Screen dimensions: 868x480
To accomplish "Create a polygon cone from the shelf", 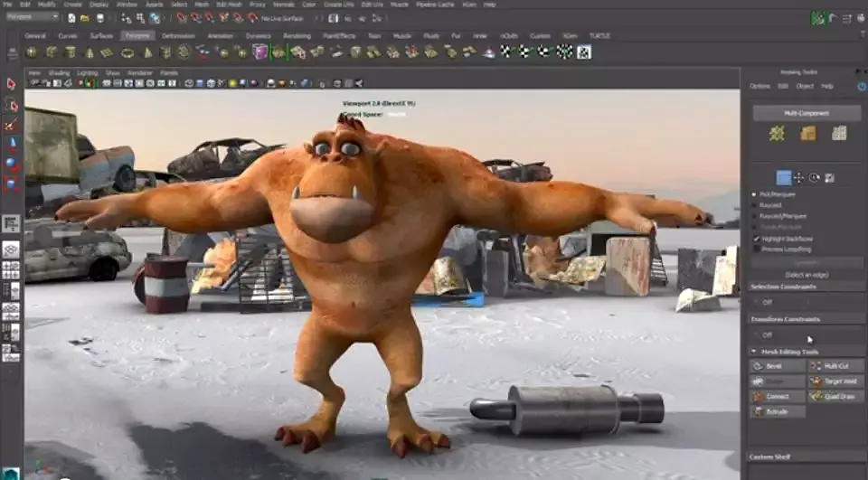I will pos(90,52).
